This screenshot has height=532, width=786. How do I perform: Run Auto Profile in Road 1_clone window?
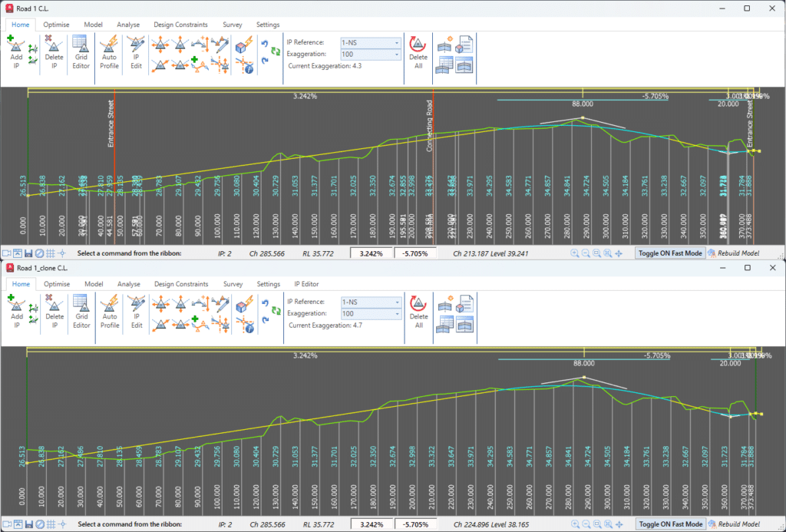[x=110, y=312]
